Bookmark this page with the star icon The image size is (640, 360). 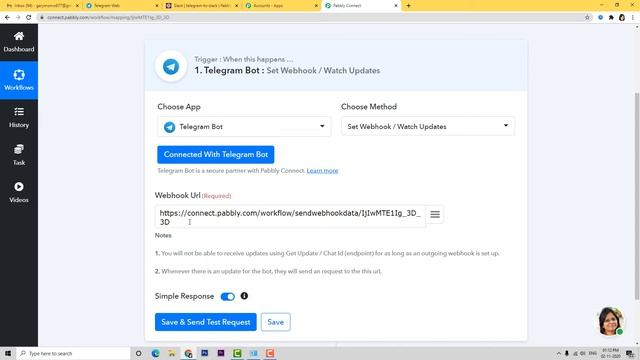587,18
